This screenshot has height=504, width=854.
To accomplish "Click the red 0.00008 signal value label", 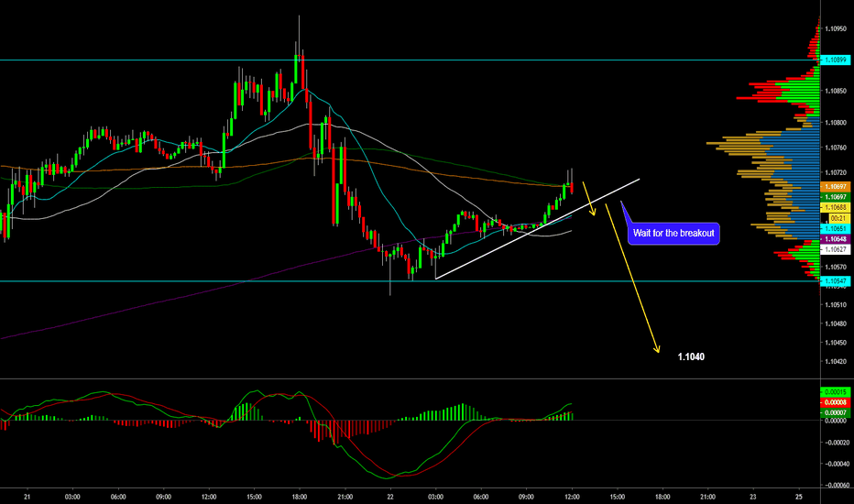I will tap(835, 401).
